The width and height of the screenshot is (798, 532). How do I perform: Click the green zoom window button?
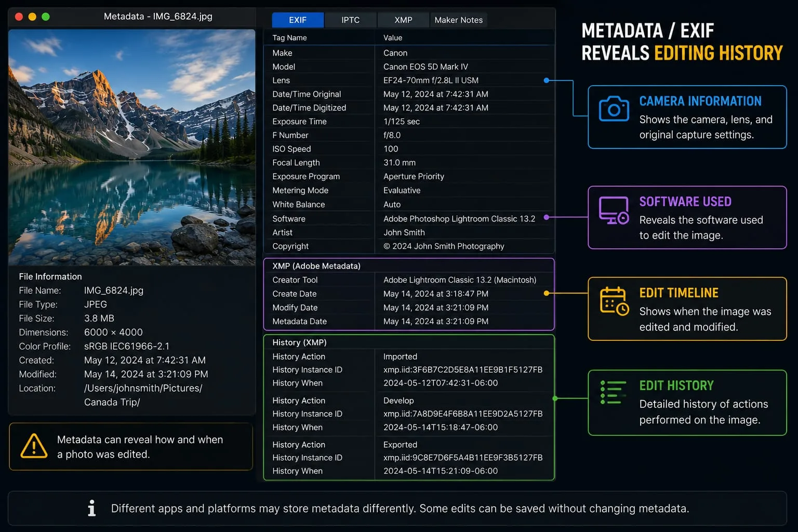46,17
